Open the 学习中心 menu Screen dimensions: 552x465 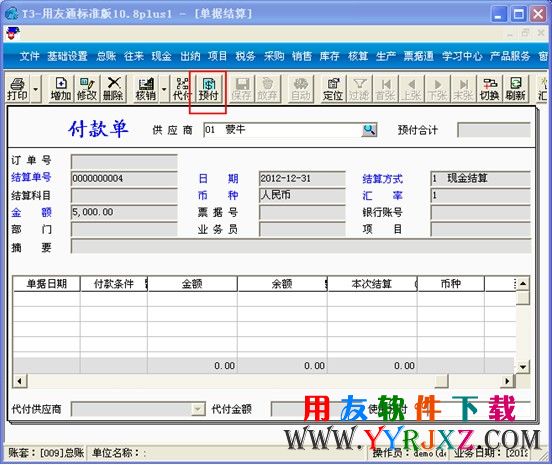(x=462, y=56)
